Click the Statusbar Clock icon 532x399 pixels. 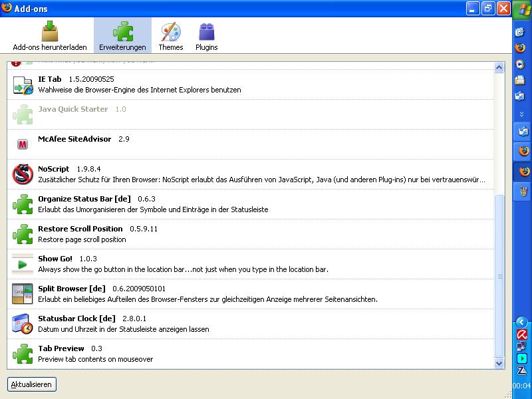tap(23, 324)
